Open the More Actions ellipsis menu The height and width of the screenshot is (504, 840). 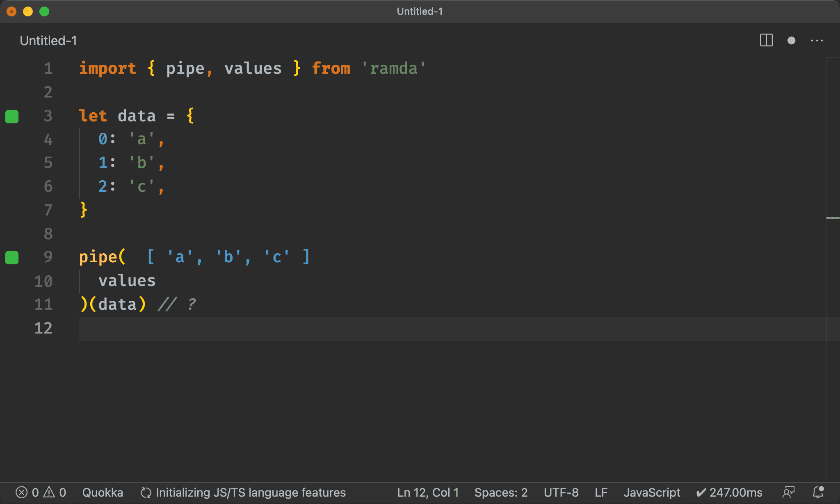coord(817,41)
